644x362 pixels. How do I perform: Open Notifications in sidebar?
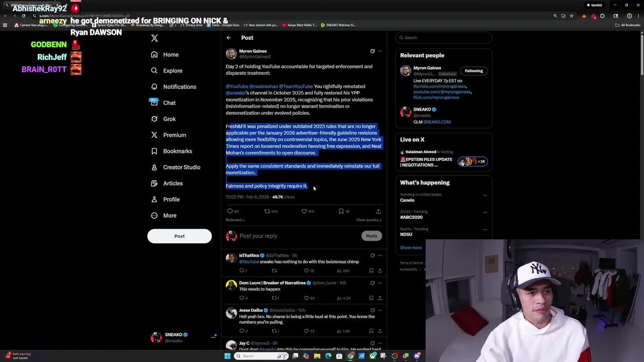click(x=174, y=87)
